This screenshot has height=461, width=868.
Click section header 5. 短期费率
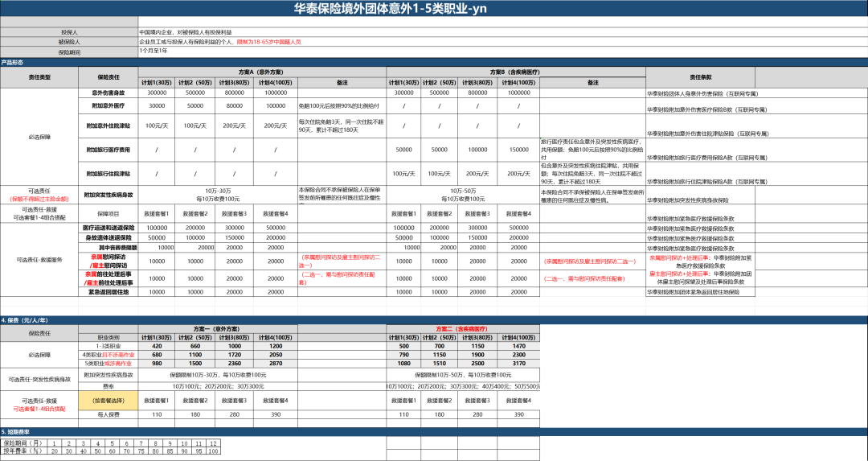434,431
